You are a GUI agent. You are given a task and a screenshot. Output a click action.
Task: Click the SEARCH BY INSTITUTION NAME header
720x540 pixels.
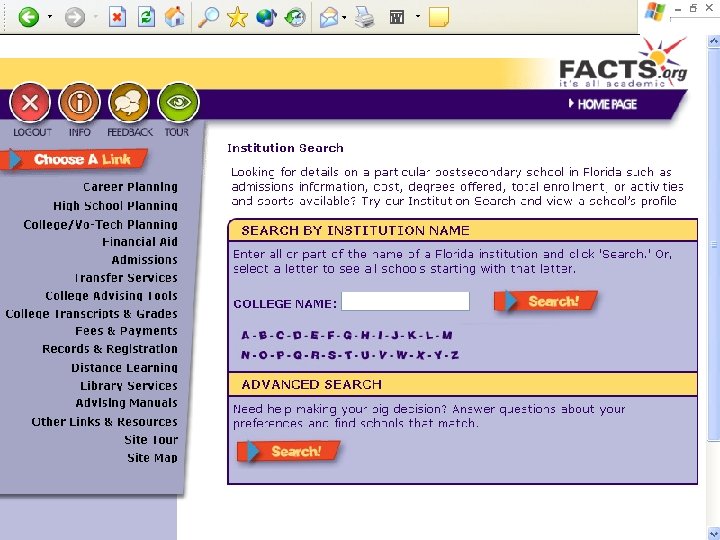355,231
